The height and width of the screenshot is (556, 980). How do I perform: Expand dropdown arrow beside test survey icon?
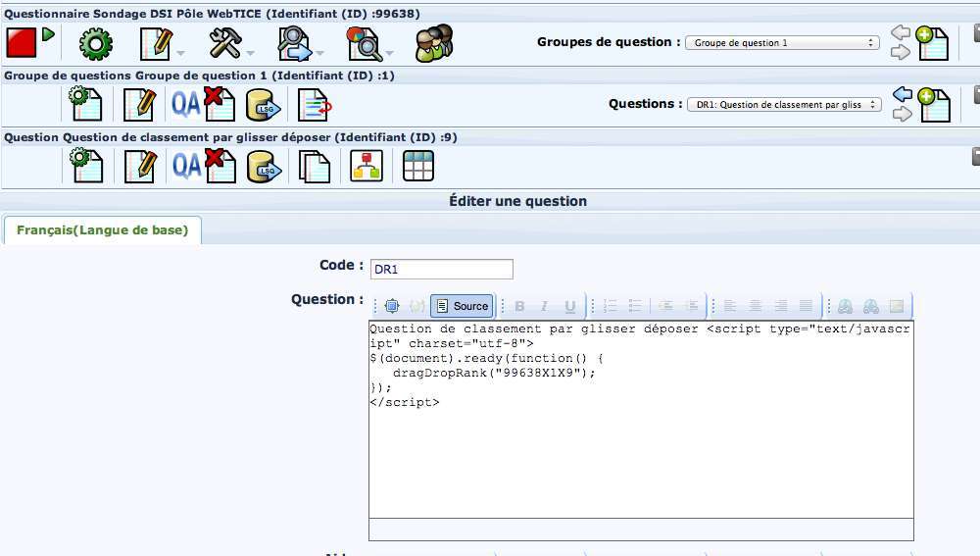(x=320, y=53)
